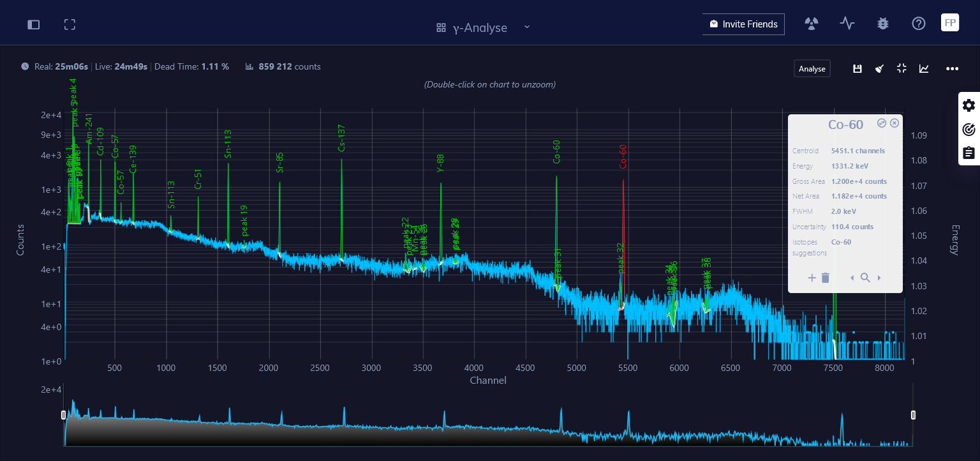Click the peak 19 label

click(x=244, y=220)
